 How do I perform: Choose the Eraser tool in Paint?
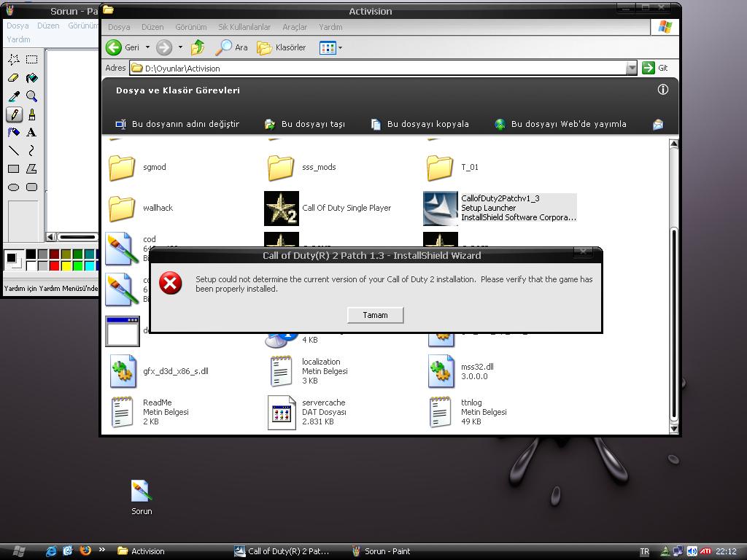[14, 77]
